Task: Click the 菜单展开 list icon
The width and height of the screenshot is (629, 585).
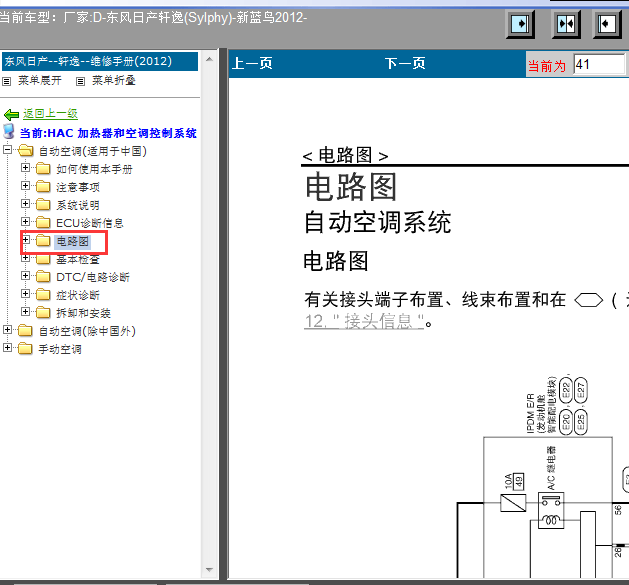Action: click(6, 81)
